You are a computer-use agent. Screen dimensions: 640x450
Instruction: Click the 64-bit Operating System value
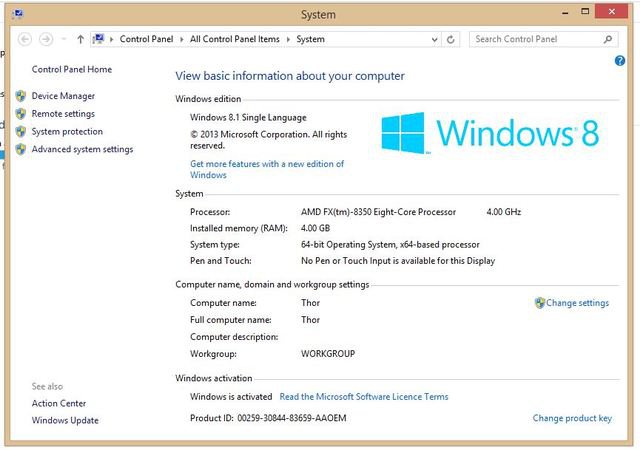[390, 245]
